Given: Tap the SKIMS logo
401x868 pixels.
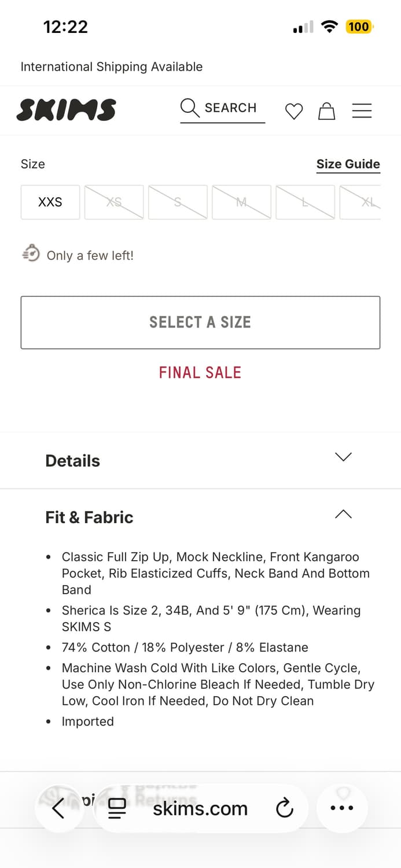Looking at the screenshot, I should click(66, 110).
